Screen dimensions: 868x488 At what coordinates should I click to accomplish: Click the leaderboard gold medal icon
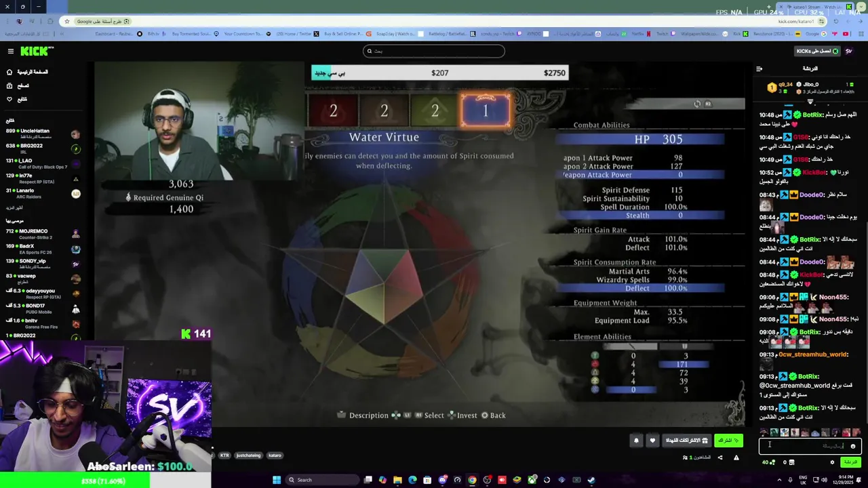coord(772,87)
